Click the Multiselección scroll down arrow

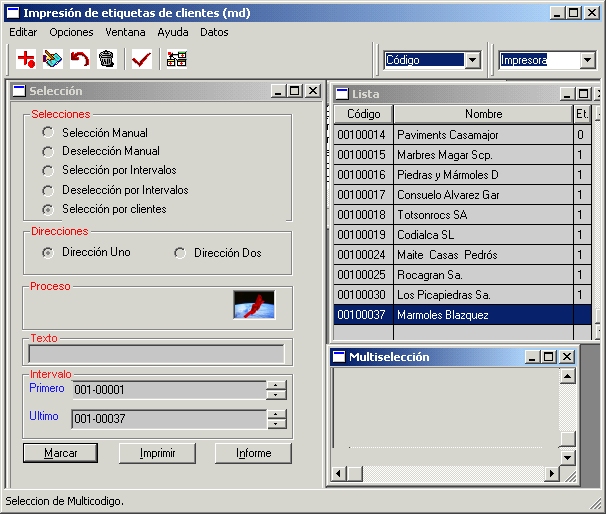pyautogui.click(x=567, y=458)
